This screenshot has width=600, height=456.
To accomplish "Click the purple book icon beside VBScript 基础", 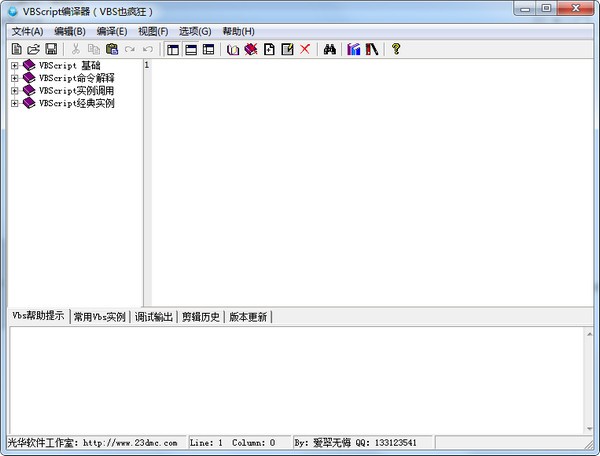I will coord(29,65).
